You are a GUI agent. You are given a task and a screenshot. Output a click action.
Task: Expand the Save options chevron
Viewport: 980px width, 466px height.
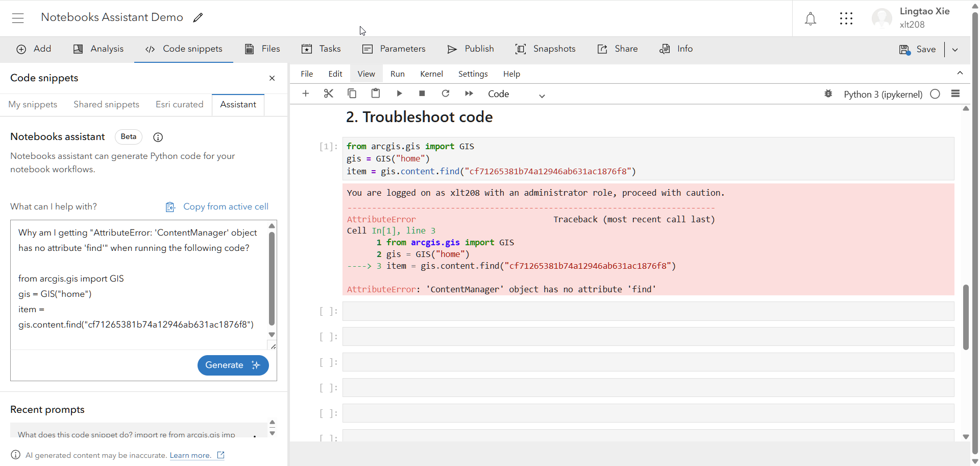pyautogui.click(x=955, y=50)
